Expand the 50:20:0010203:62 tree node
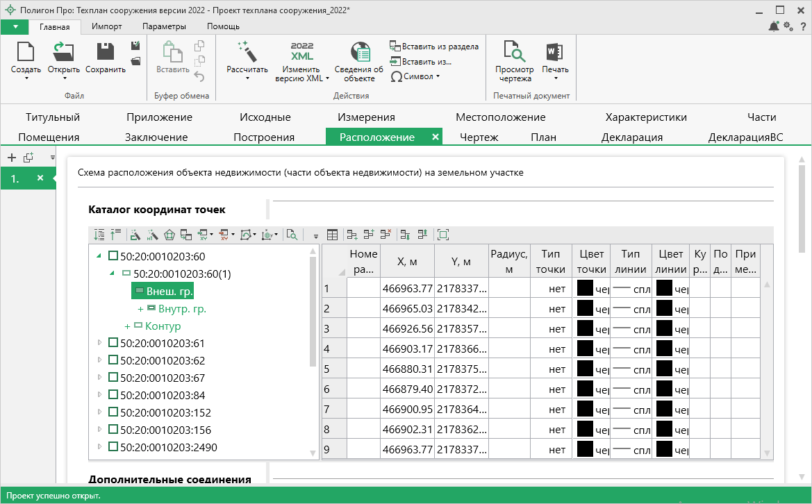This screenshot has height=504, width=812. [x=99, y=360]
